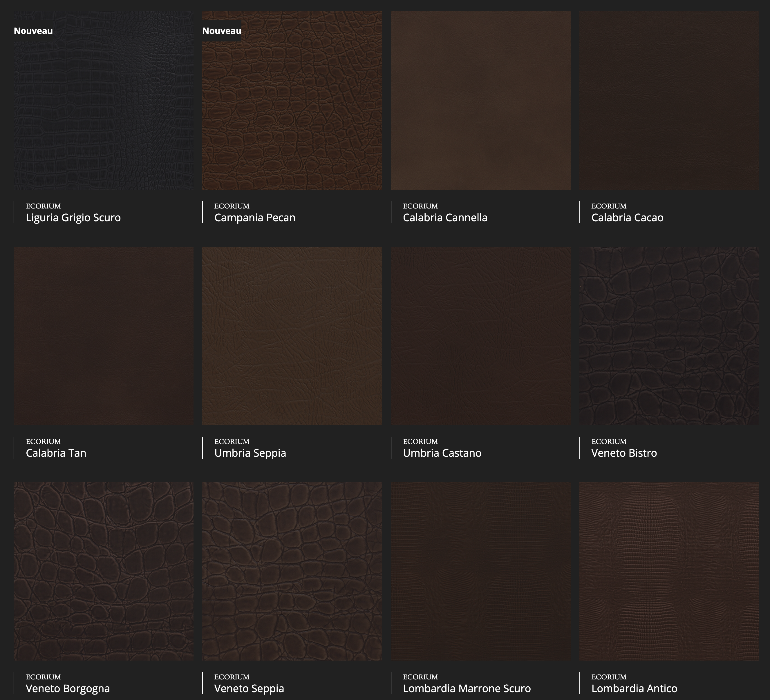
Task: Open the Veneto Seppia swatch image
Action: (x=292, y=571)
